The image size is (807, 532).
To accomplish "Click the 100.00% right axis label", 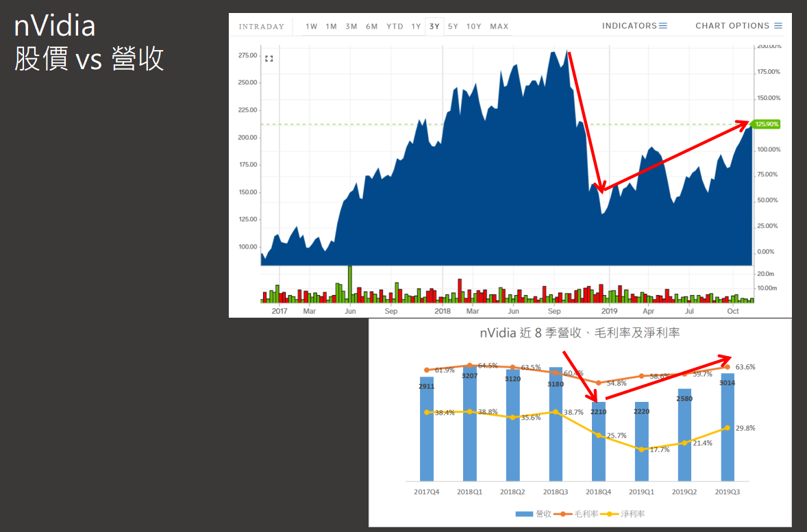I will tap(769, 149).
